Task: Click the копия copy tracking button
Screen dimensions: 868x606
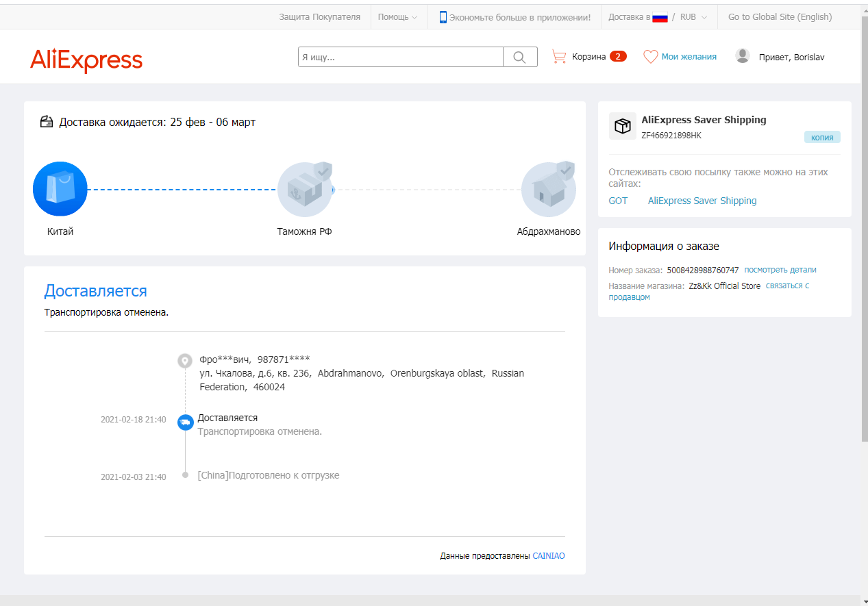Action: (822, 138)
